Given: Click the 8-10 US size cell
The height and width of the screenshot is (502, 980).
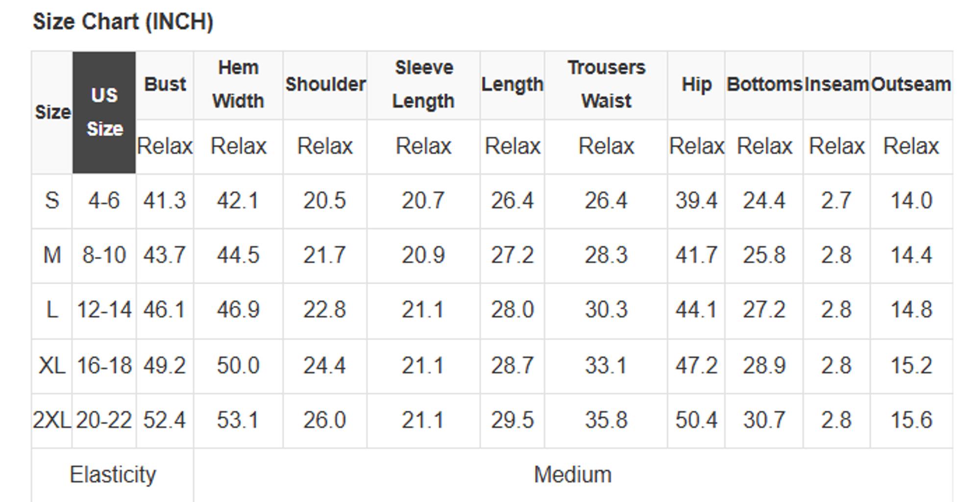Looking at the screenshot, I should (104, 255).
